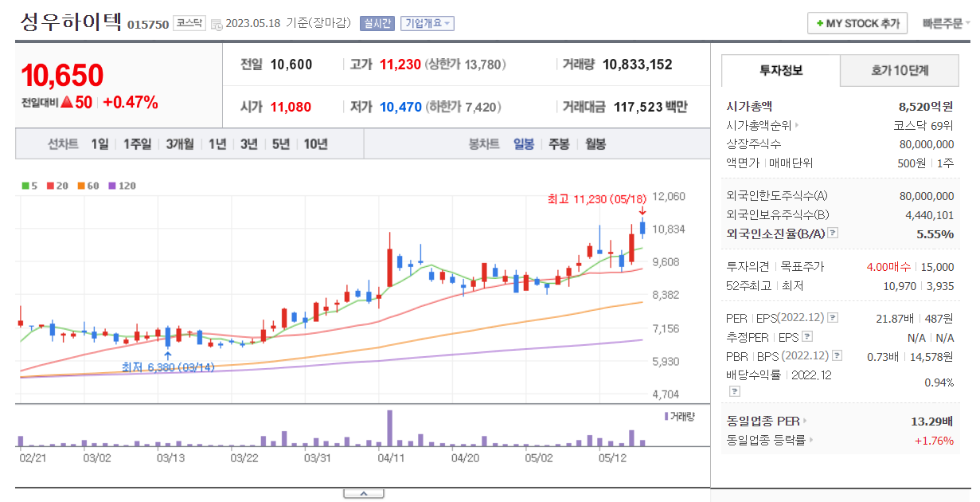Select the 1주일 line chart period
Image resolution: width=980 pixels, height=502 pixels.
coord(137,144)
